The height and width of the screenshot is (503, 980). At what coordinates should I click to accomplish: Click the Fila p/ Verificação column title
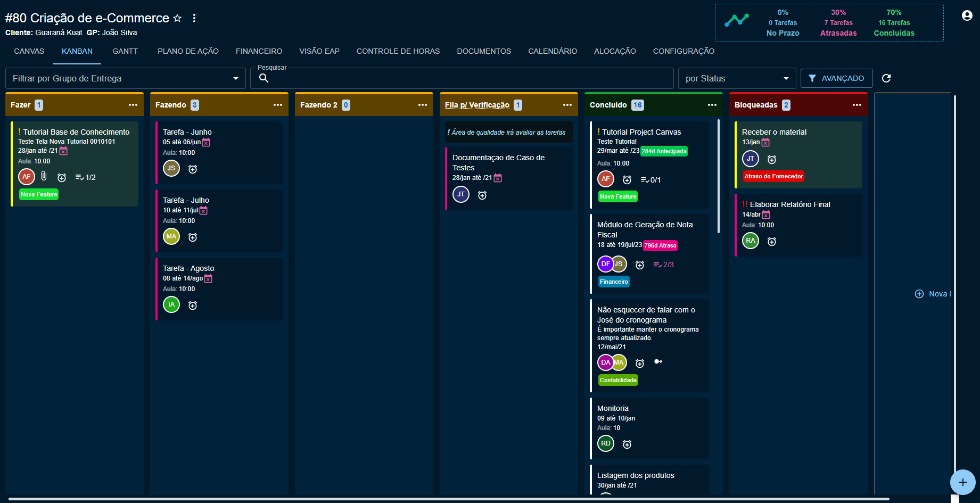pos(477,105)
